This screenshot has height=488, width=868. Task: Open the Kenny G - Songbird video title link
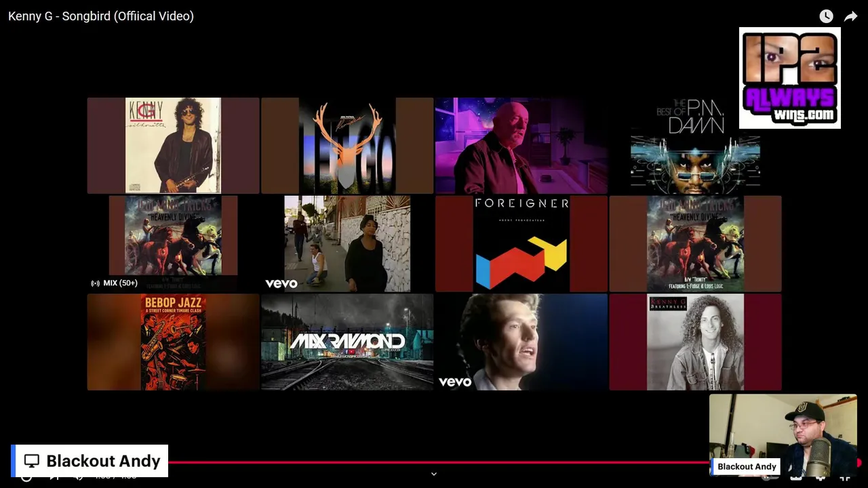(x=101, y=16)
